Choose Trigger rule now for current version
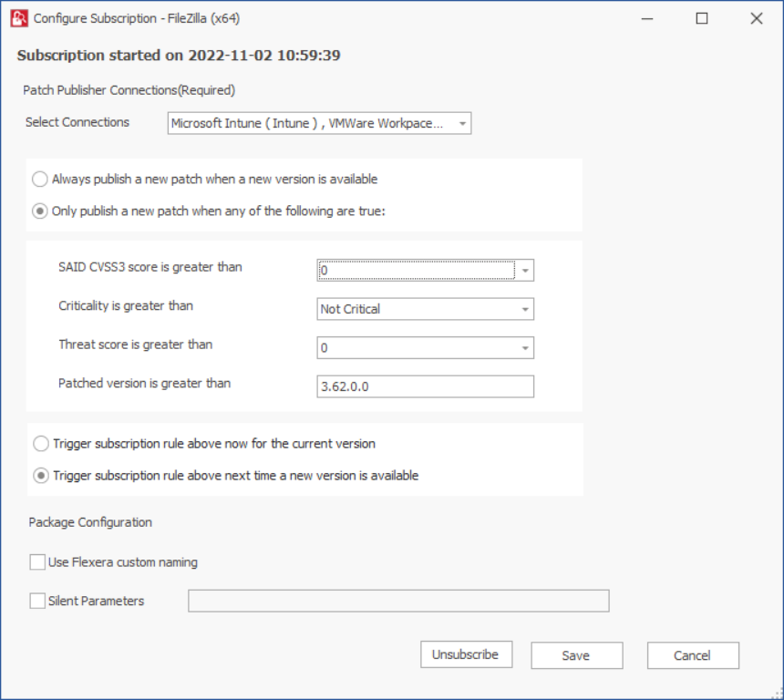The image size is (784, 700). tap(41, 444)
